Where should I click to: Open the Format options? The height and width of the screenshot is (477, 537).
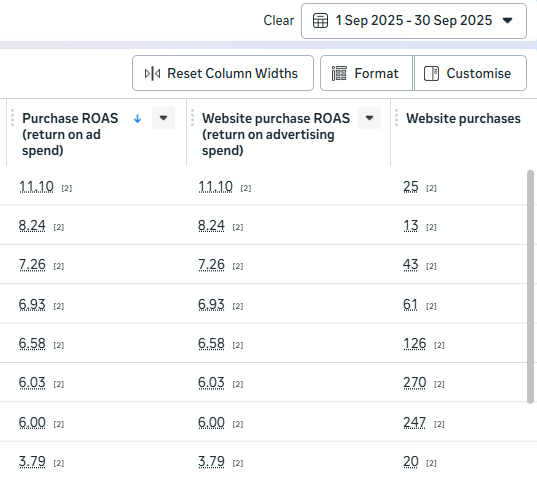coord(366,73)
